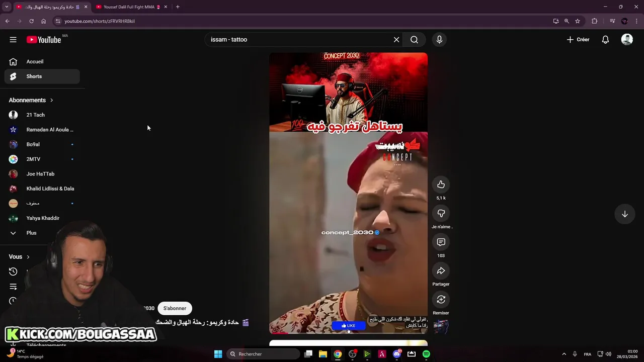Open the Yahya Khaddir channel
Screen dimensions: 644x362
42,218
